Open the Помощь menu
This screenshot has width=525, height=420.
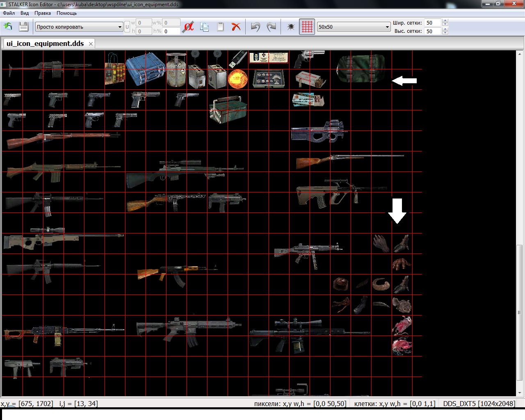click(x=66, y=13)
